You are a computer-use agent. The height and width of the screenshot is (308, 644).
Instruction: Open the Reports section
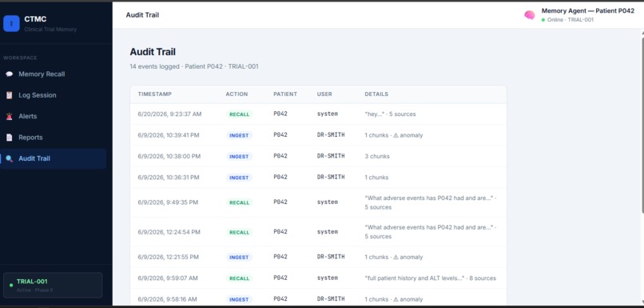[53, 138]
